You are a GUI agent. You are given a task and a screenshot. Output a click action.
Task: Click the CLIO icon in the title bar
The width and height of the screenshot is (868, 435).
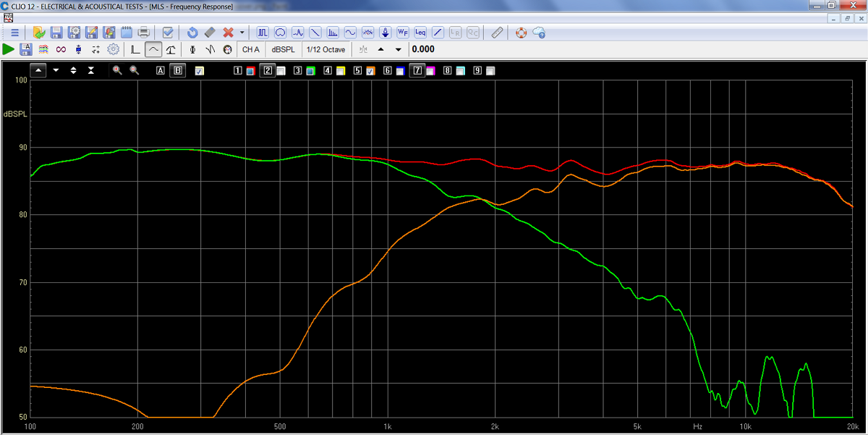(6, 6)
